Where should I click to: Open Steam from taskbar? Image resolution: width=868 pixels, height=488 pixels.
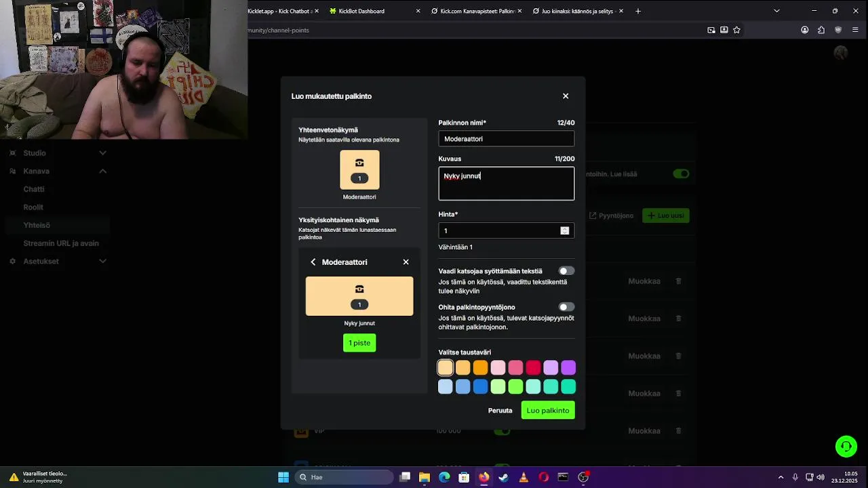tap(503, 477)
